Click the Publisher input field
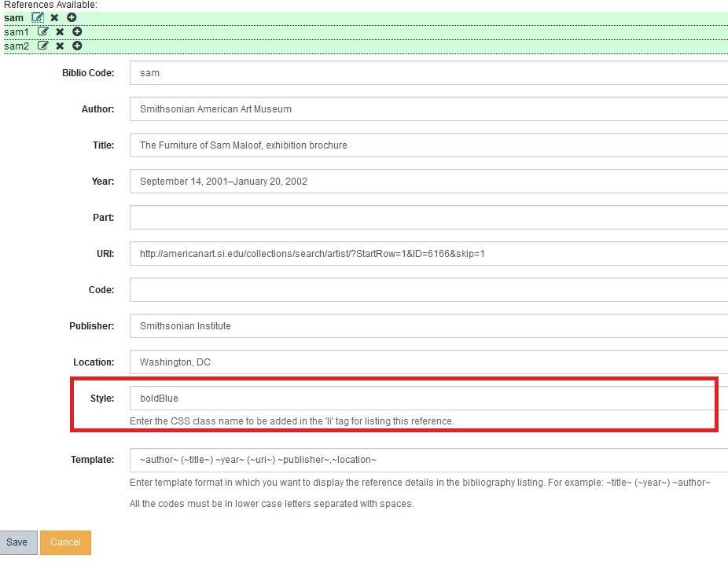The image size is (728, 562). point(428,326)
